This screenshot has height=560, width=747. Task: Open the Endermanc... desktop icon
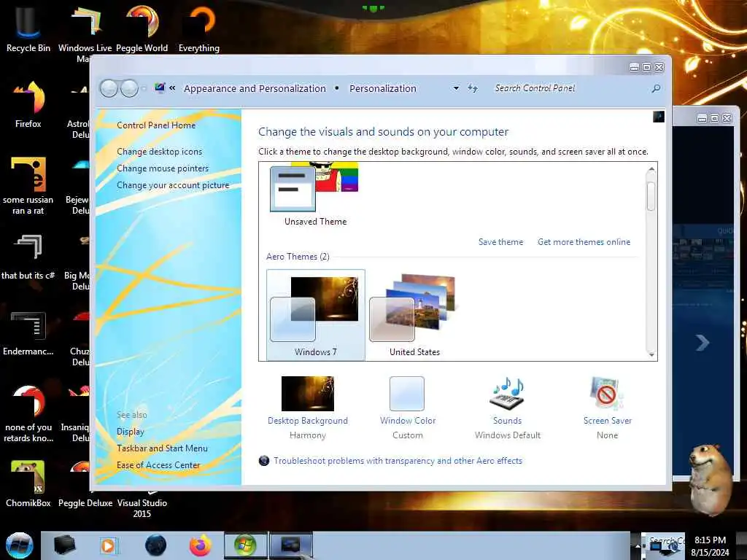pyautogui.click(x=28, y=332)
